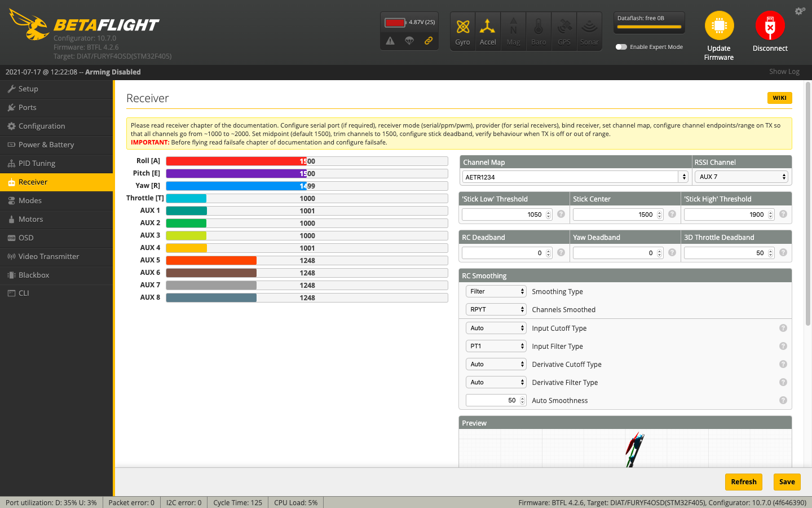Increase 'Stick Low' Threshold with the stepper
This screenshot has height=508, width=812.
pyautogui.click(x=548, y=211)
